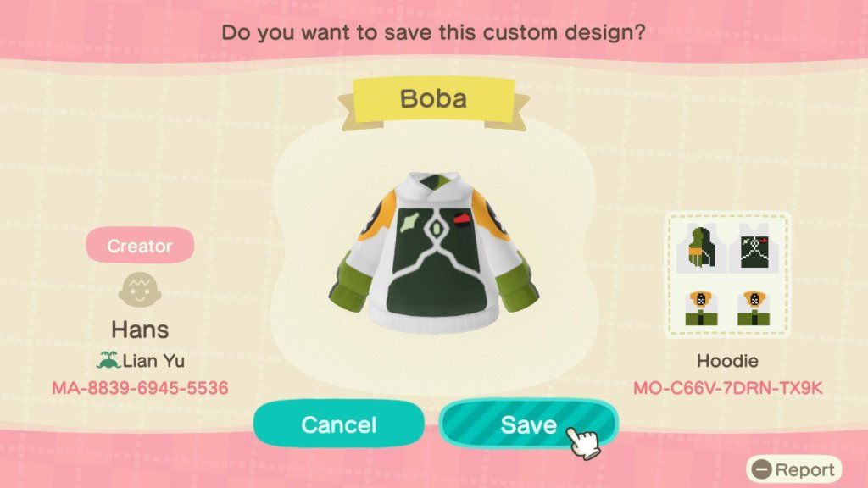Click the Hoodie type label
Viewport: 868px width, 488px height.
727,361
